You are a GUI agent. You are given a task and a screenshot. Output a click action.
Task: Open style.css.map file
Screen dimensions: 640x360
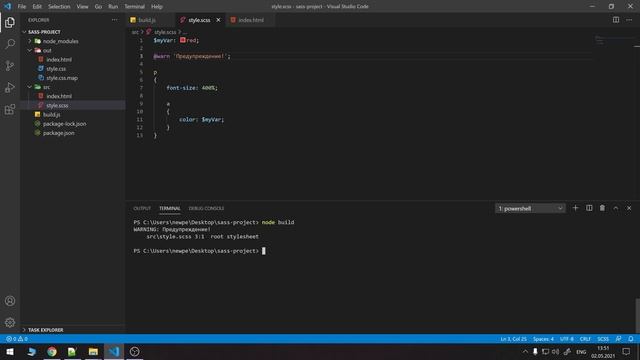pyautogui.click(x=62, y=78)
